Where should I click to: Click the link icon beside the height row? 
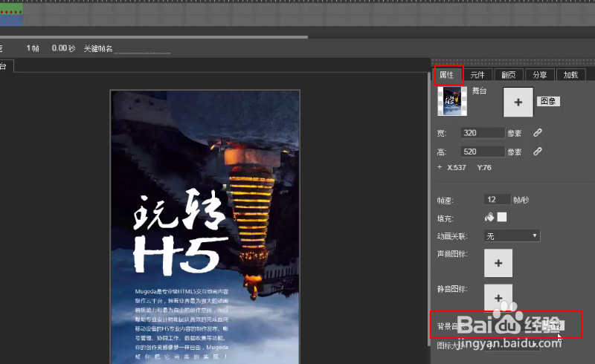[x=537, y=152]
